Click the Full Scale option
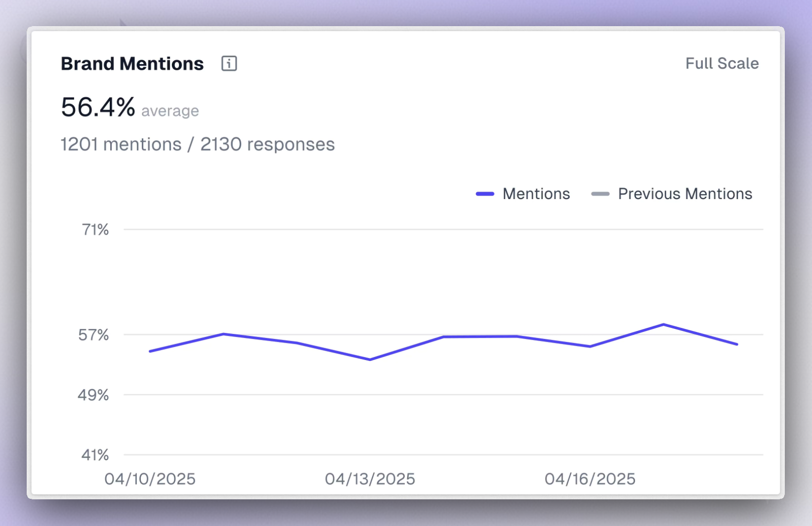This screenshot has height=526, width=812. coord(722,63)
